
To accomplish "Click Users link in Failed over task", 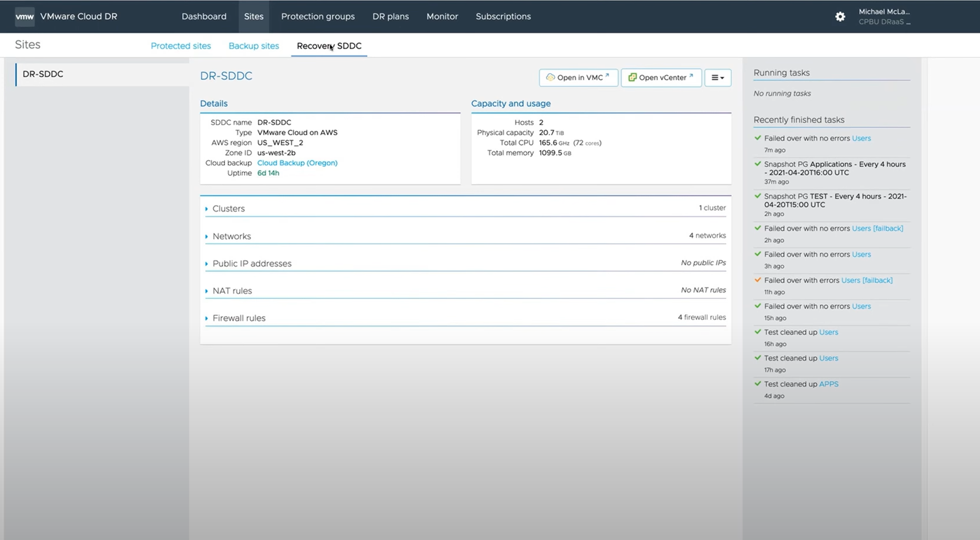I will (862, 138).
